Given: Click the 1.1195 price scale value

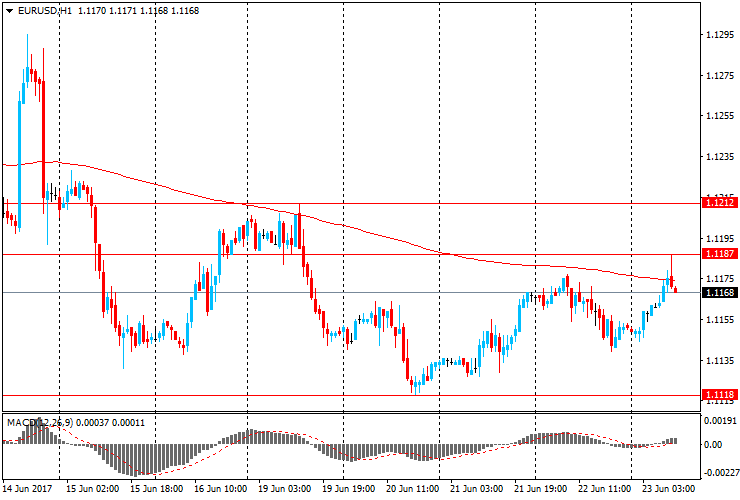Looking at the screenshot, I should point(720,238).
